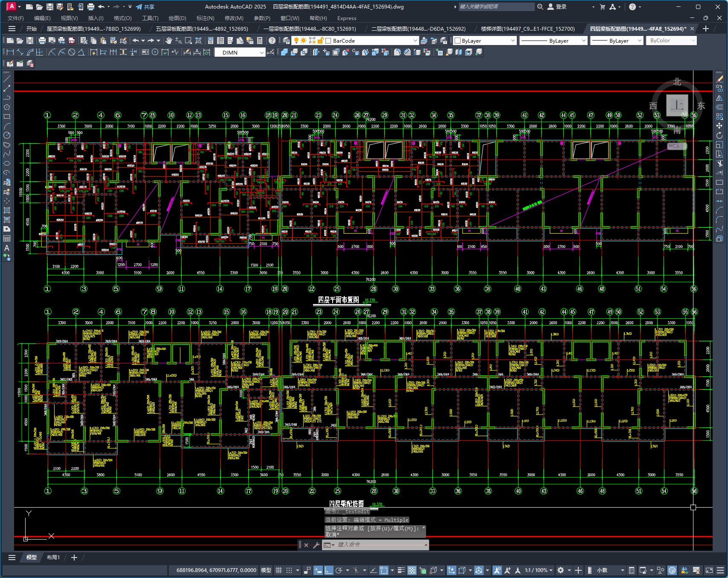Toggle snap mode in status bar
Screen dimensions: 728x578
pos(289,570)
